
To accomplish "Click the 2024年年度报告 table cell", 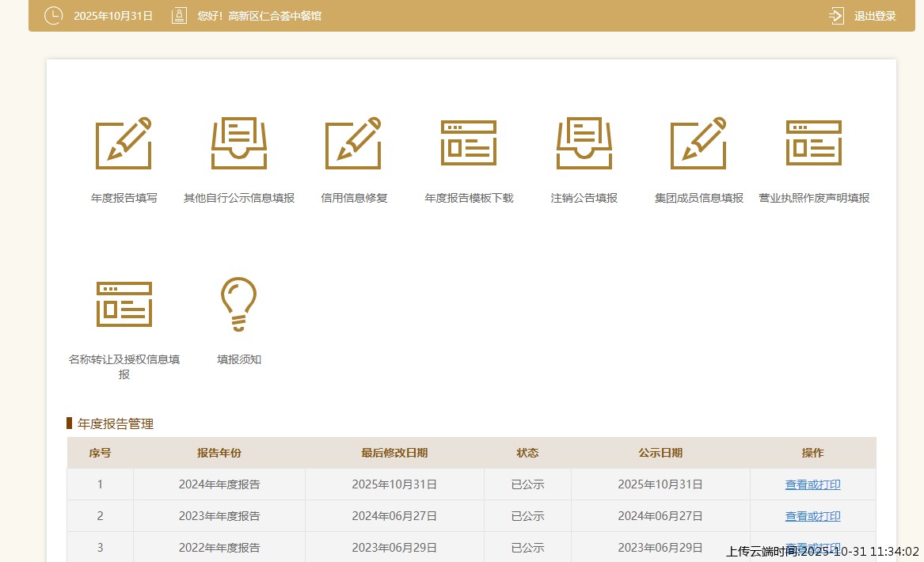I will click(x=219, y=484).
